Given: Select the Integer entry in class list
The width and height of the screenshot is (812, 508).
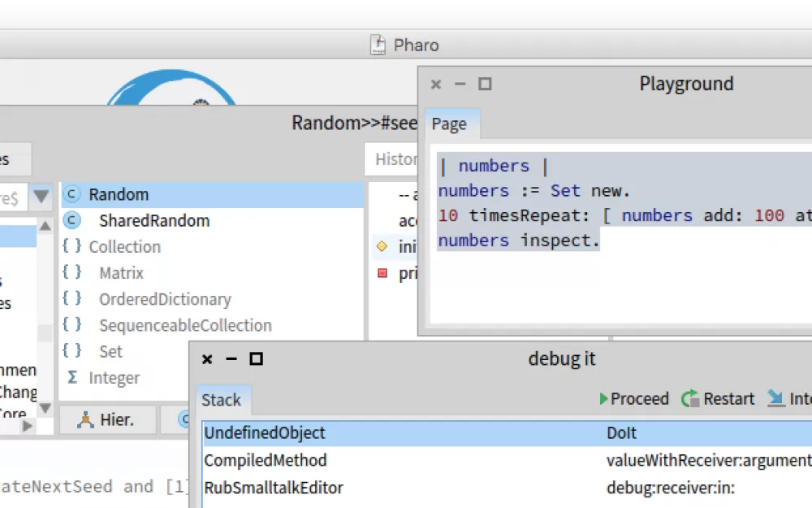Looking at the screenshot, I should 114,378.
